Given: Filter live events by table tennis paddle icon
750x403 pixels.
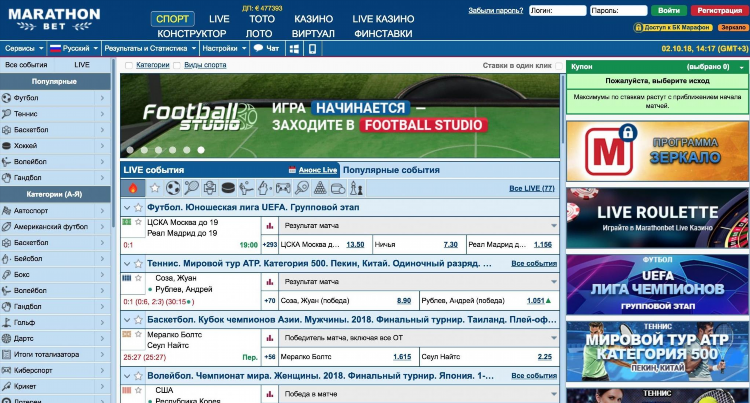Looking at the screenshot, I should click(302, 188).
